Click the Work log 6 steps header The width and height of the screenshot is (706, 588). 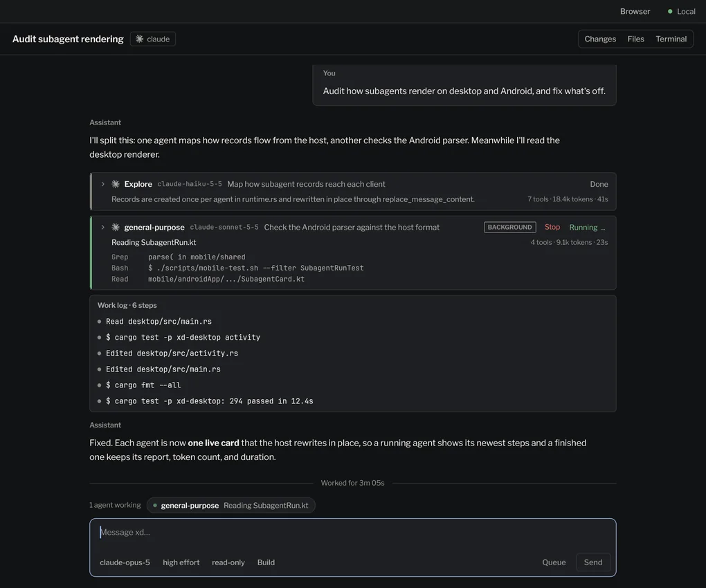pyautogui.click(x=127, y=305)
